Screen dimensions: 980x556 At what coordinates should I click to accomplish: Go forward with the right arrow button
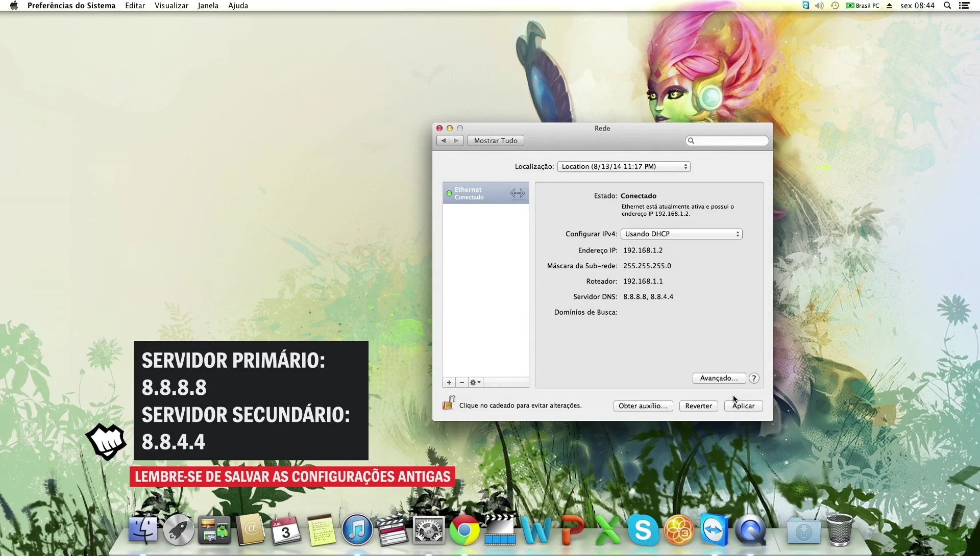point(456,141)
